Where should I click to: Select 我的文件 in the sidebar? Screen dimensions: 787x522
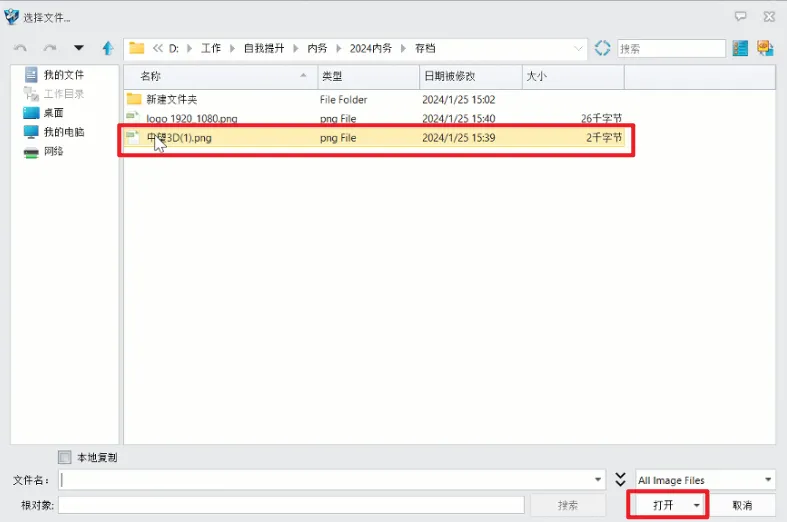click(63, 75)
